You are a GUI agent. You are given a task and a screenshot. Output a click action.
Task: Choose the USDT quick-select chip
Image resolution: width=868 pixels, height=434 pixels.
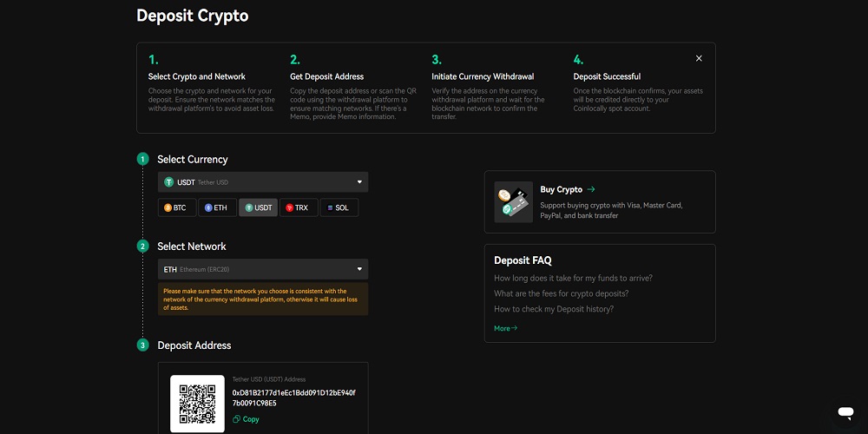point(258,207)
